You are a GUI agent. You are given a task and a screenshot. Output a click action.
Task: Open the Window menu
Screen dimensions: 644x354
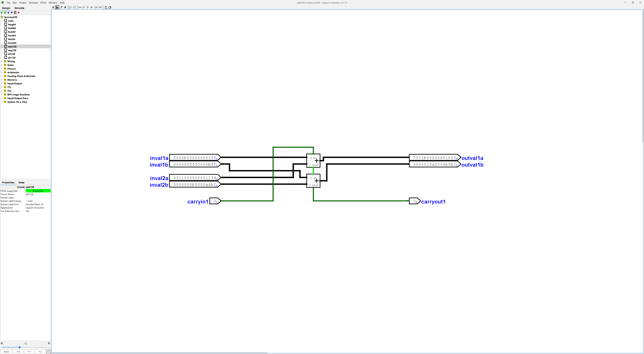coord(53,3)
